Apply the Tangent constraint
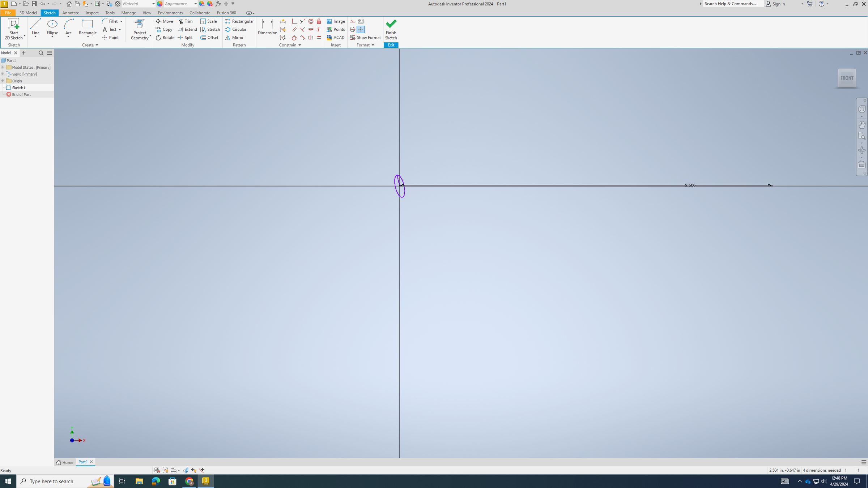Viewport: 868px width, 488px height. pos(294,38)
